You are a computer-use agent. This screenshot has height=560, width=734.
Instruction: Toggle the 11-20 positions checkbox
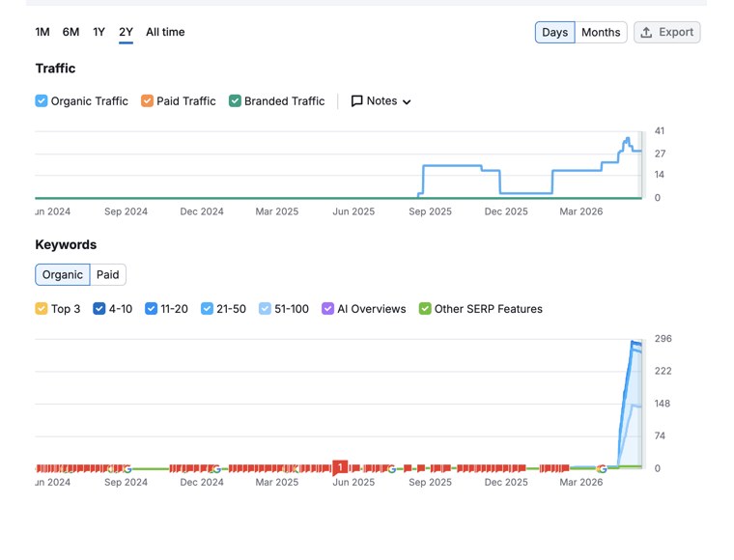point(151,309)
